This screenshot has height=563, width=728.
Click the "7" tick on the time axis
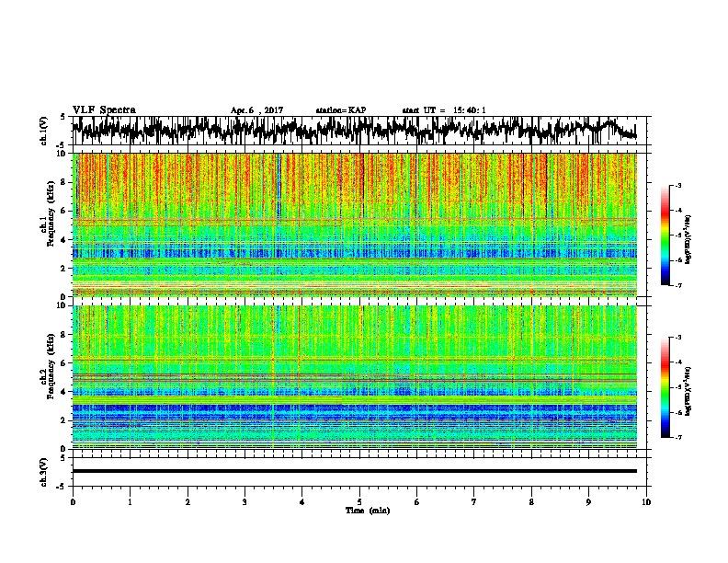click(x=474, y=502)
